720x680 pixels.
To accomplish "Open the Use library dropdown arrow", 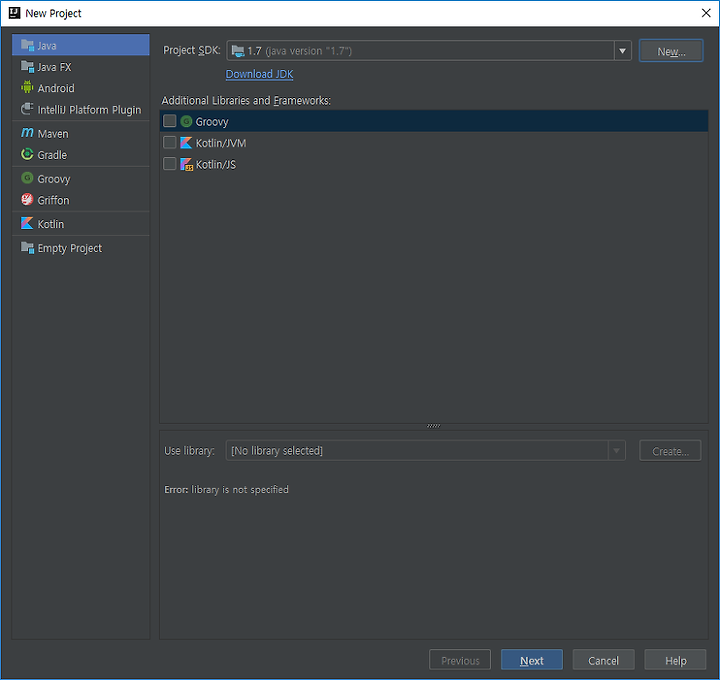I will [x=617, y=450].
